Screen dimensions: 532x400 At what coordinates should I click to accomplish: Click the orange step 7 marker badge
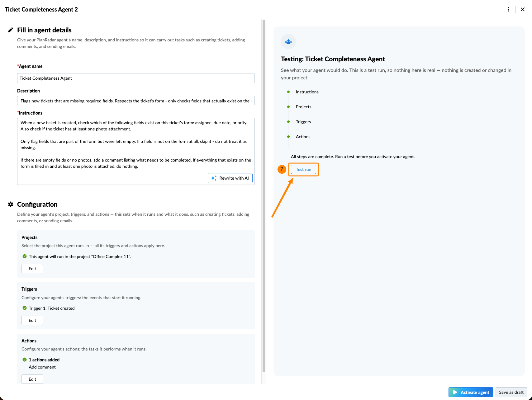pyautogui.click(x=282, y=169)
